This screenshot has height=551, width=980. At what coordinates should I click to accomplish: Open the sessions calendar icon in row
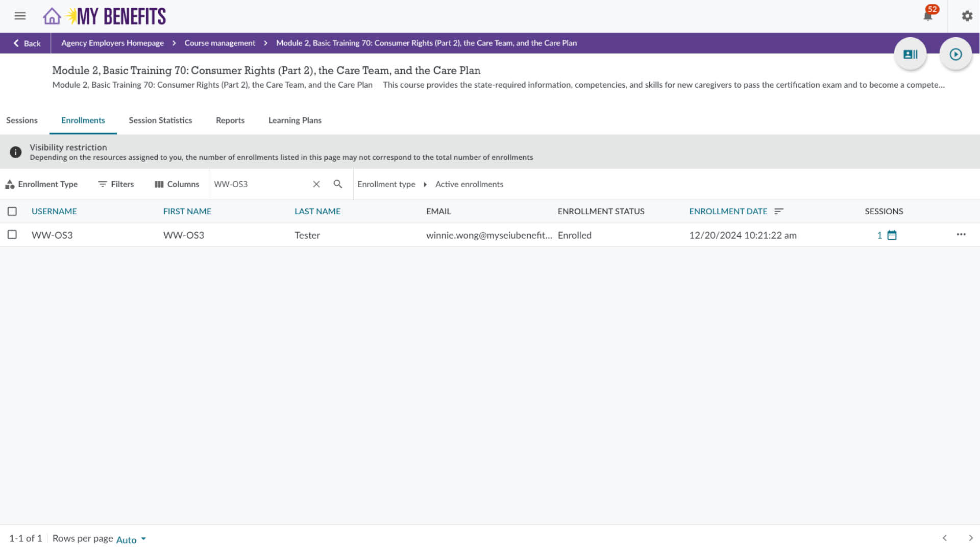point(892,235)
